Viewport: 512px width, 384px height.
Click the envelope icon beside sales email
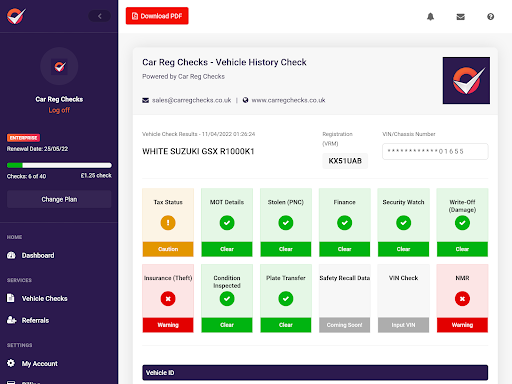point(146,100)
